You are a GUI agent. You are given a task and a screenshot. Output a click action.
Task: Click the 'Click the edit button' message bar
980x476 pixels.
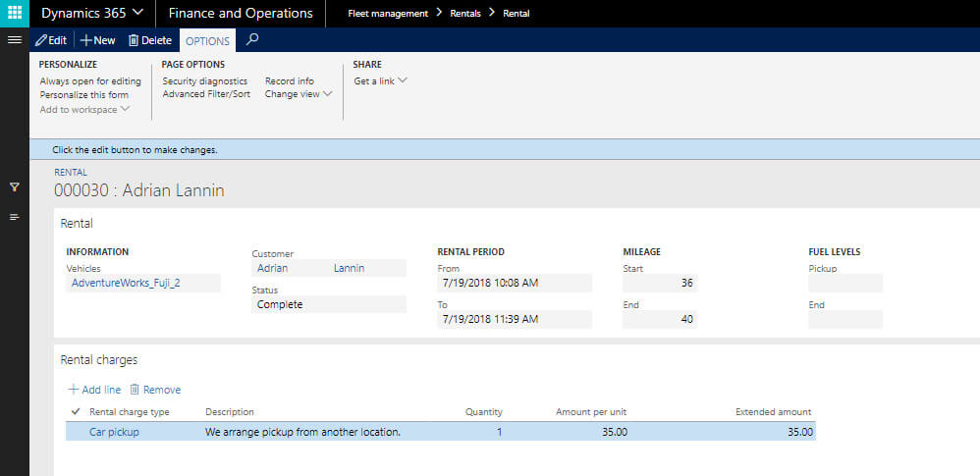[505, 150]
